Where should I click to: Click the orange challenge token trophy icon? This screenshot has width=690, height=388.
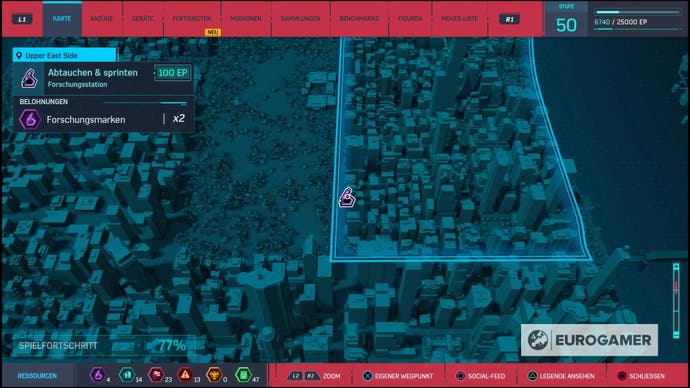tap(214, 375)
